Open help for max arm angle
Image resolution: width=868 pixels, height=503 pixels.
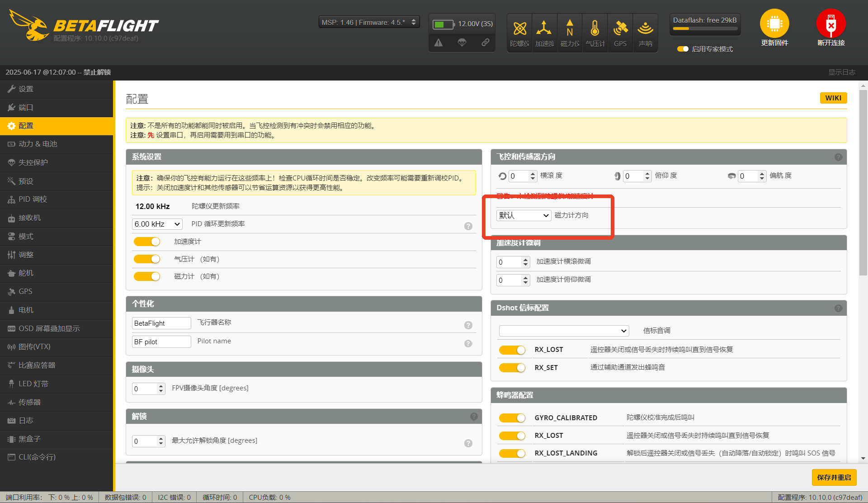[x=468, y=443]
